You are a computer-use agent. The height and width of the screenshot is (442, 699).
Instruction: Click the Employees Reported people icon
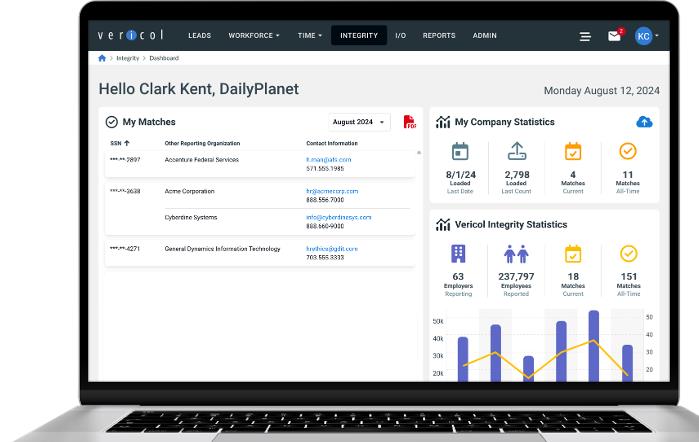[516, 254]
